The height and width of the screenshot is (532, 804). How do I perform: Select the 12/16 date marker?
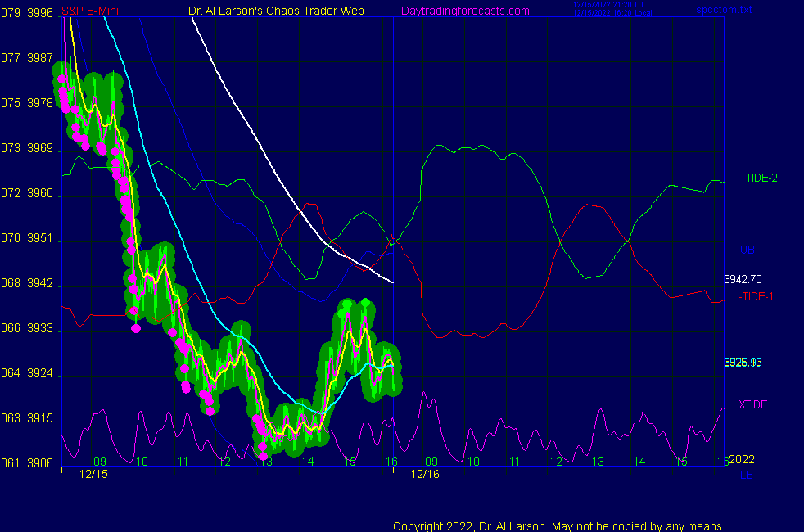coord(425,474)
